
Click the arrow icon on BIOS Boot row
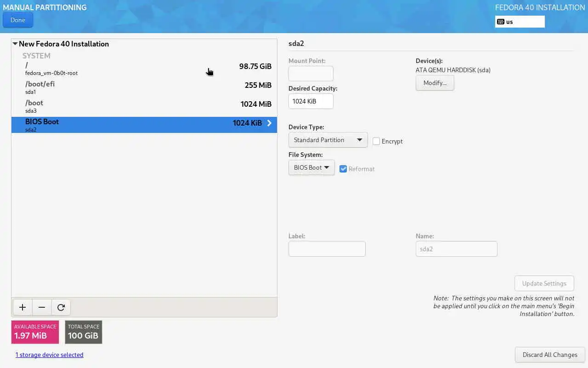tap(269, 123)
